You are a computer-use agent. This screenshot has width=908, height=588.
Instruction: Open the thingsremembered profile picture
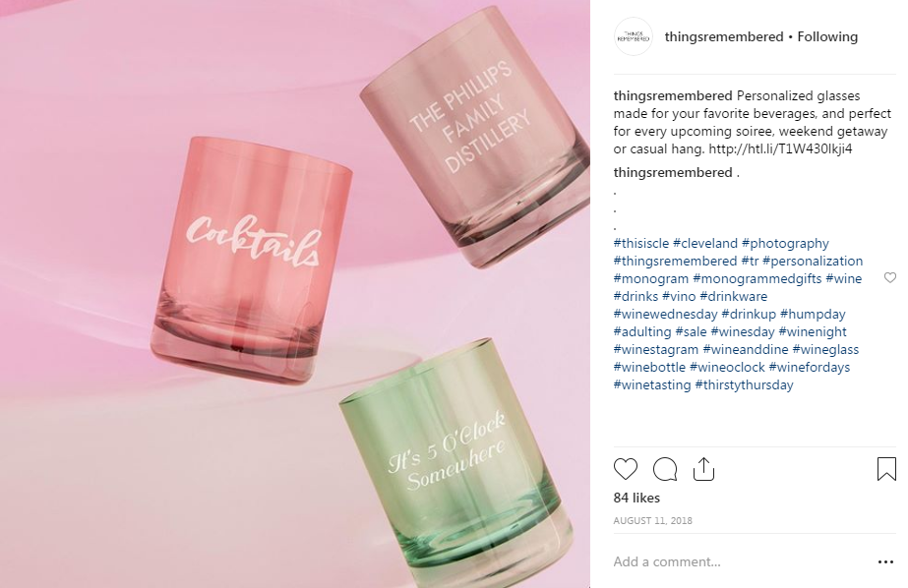[633, 37]
